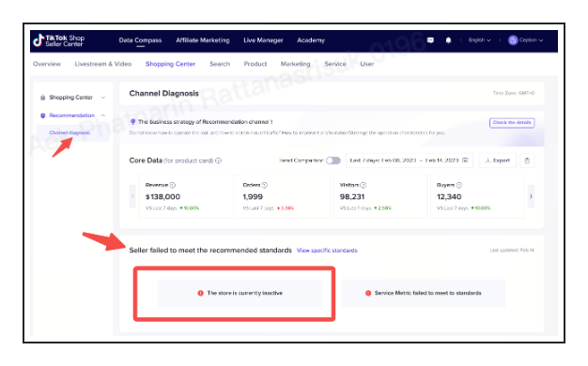
Task: Click the Channel Diagnosis heading
Action: coord(163,93)
